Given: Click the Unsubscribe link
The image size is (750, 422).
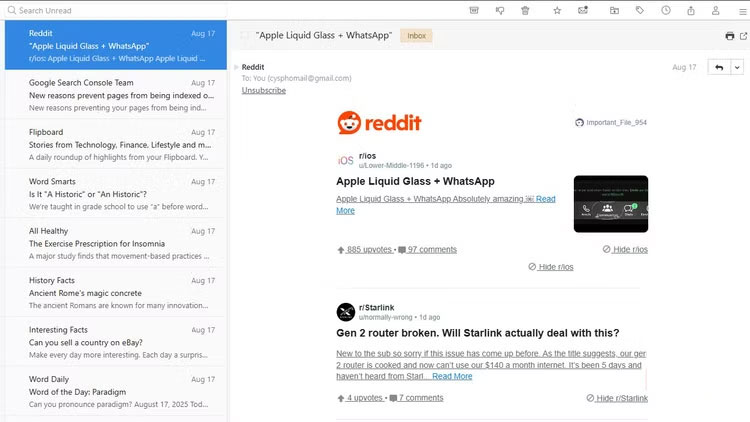Looking at the screenshot, I should tap(263, 90).
